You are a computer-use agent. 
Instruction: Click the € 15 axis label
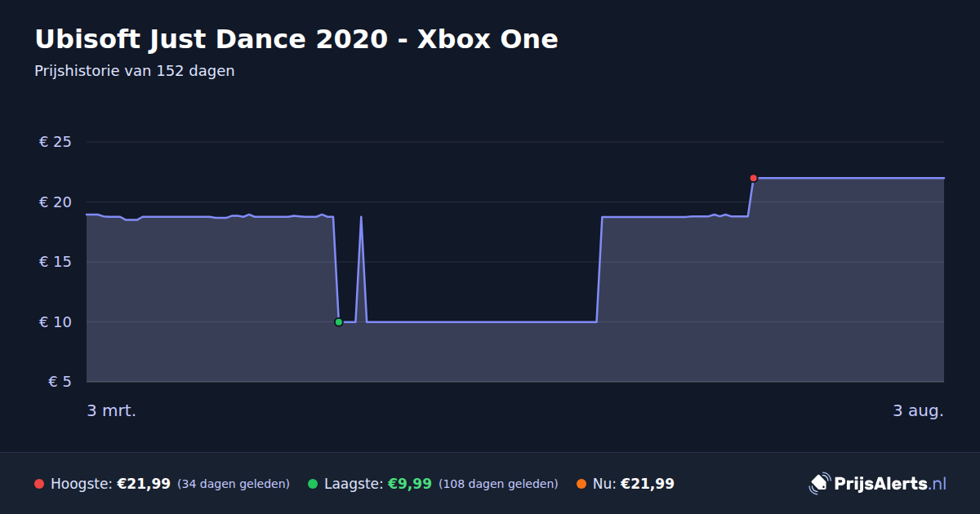tap(56, 262)
